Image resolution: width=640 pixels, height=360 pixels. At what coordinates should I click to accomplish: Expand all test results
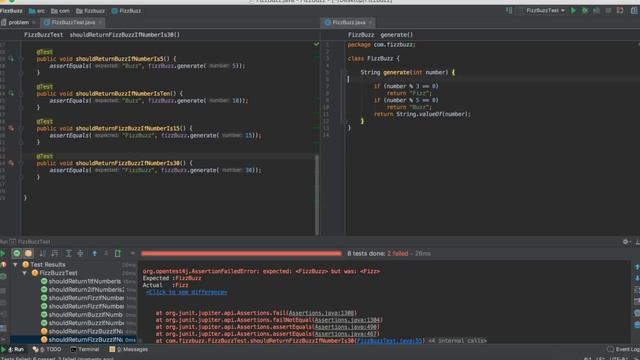point(69,253)
